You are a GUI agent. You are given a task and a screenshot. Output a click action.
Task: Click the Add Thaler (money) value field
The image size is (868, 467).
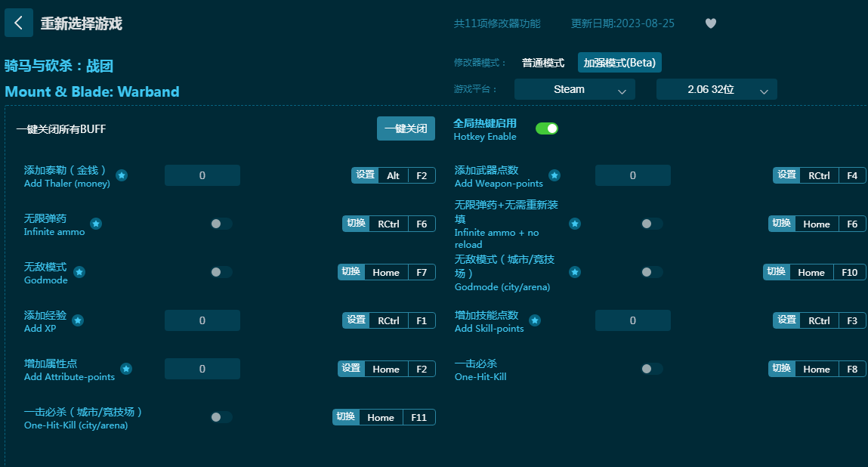pos(202,175)
